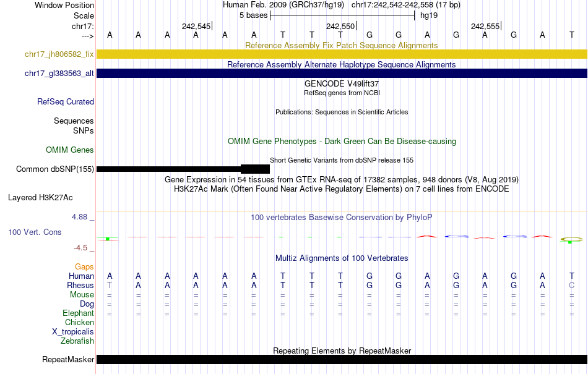Click the Rhesus mismatch base C
The width and height of the screenshot is (588, 374).
(571, 285)
